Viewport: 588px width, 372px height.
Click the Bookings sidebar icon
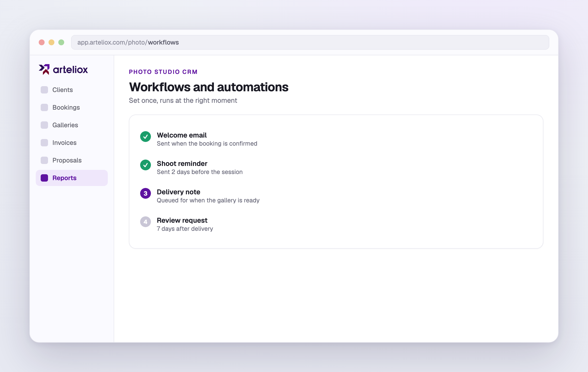click(x=44, y=107)
